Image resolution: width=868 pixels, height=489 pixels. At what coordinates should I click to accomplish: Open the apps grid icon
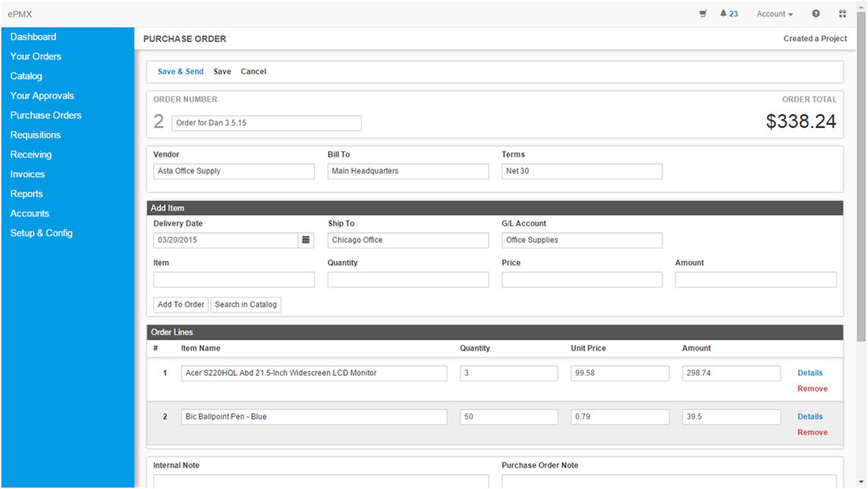842,14
